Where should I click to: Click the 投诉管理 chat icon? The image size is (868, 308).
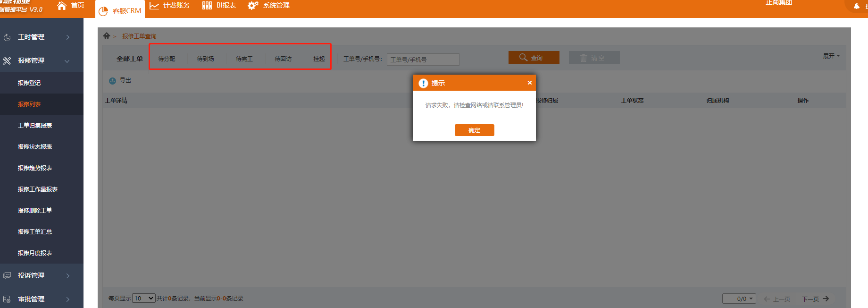click(x=7, y=275)
